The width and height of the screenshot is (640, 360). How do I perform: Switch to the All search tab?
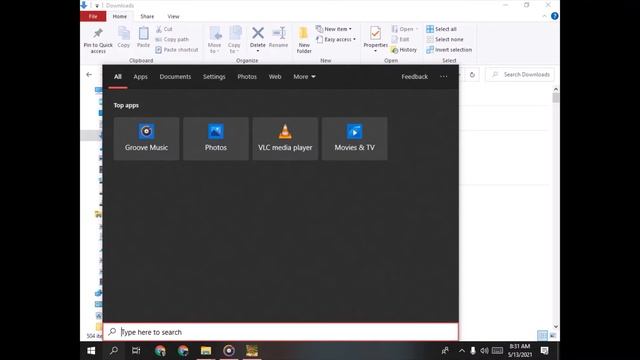[x=118, y=77]
